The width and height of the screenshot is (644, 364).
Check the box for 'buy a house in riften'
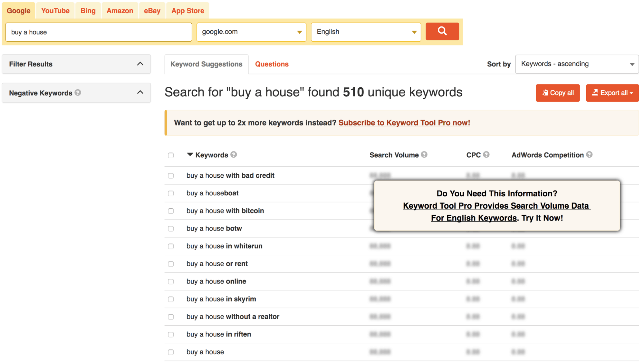[171, 335]
